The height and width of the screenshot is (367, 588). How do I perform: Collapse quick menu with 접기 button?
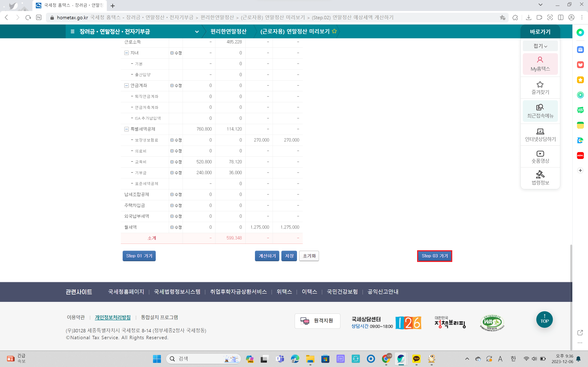[540, 46]
